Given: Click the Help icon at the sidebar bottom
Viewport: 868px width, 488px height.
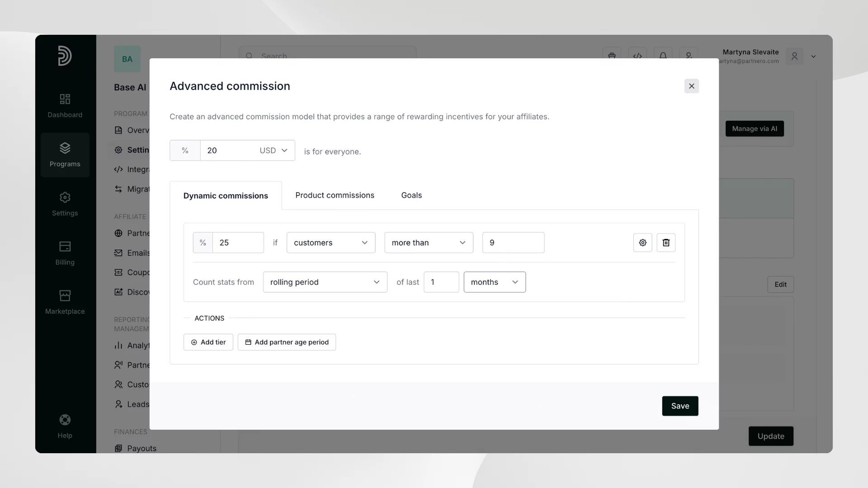Looking at the screenshot, I should (65, 425).
